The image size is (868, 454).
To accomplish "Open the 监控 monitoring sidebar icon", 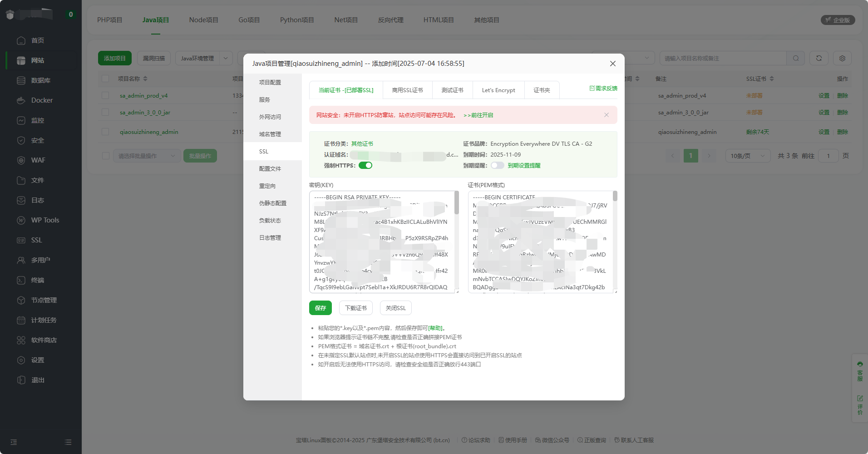I will 21,120.
